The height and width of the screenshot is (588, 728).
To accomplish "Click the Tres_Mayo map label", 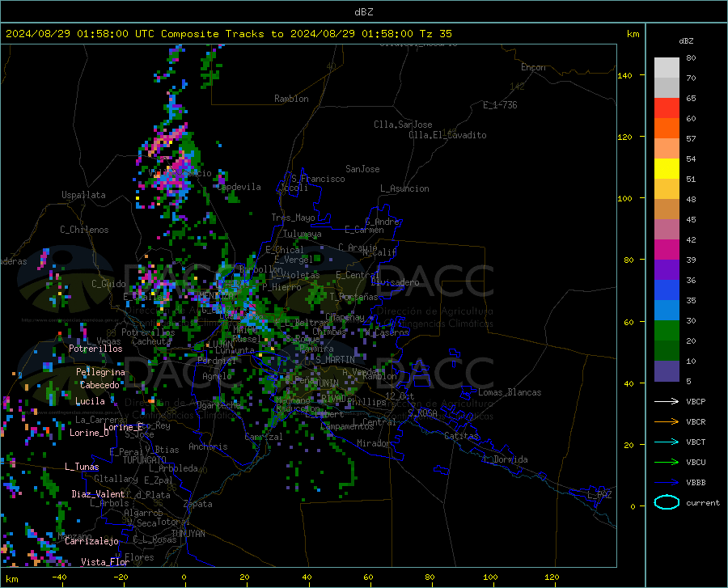I will tap(293, 218).
